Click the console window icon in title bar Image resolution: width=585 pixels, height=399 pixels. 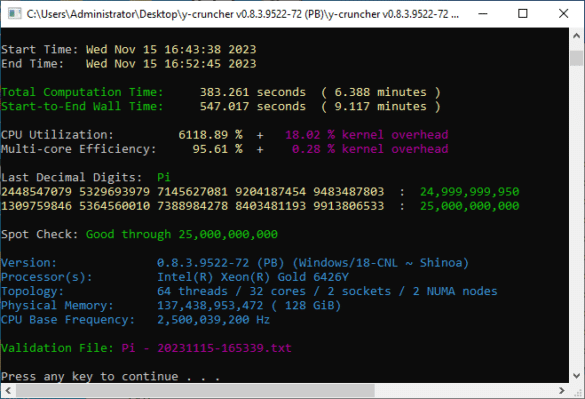click(15, 14)
